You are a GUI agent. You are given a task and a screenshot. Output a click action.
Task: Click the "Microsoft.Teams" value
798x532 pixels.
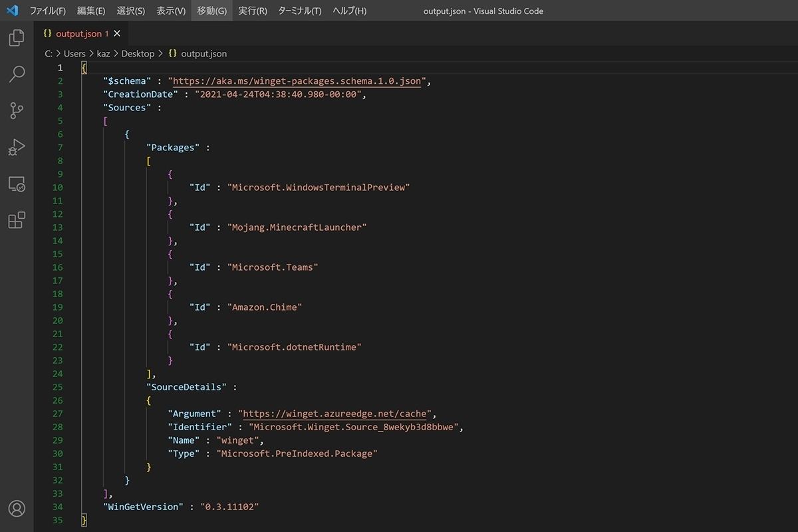273,267
